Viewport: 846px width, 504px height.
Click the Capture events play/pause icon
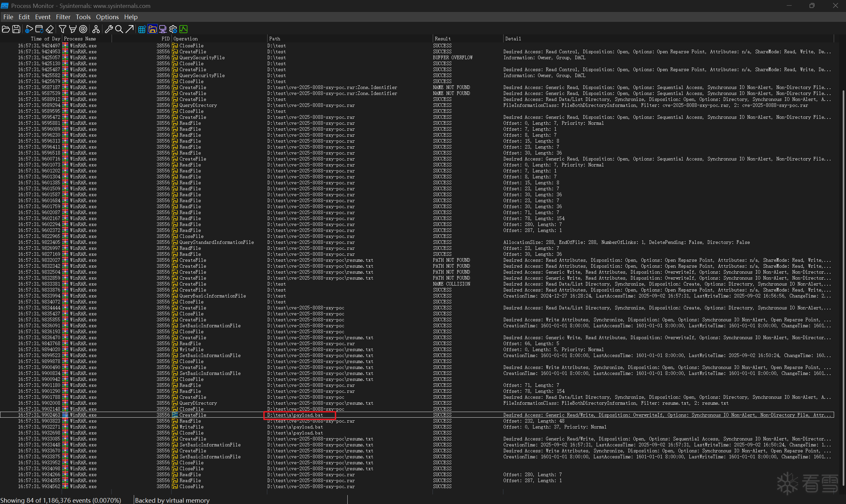(x=29, y=29)
